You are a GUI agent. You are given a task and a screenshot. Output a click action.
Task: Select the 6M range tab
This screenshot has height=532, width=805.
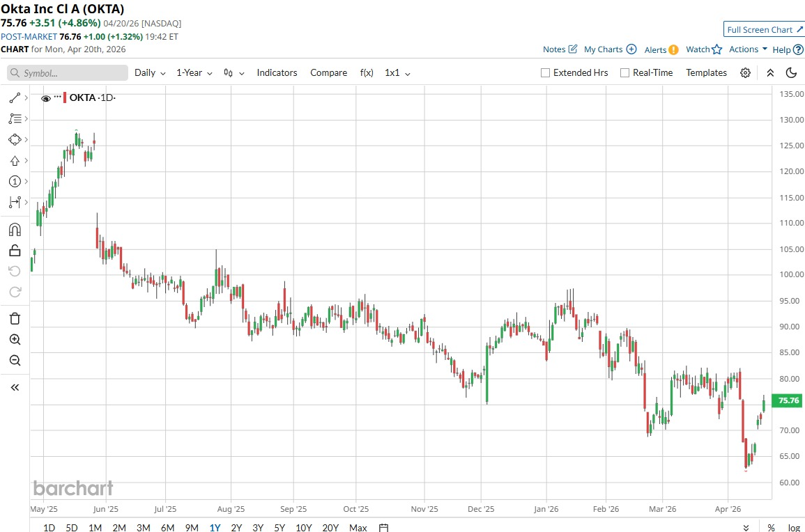[167, 527]
